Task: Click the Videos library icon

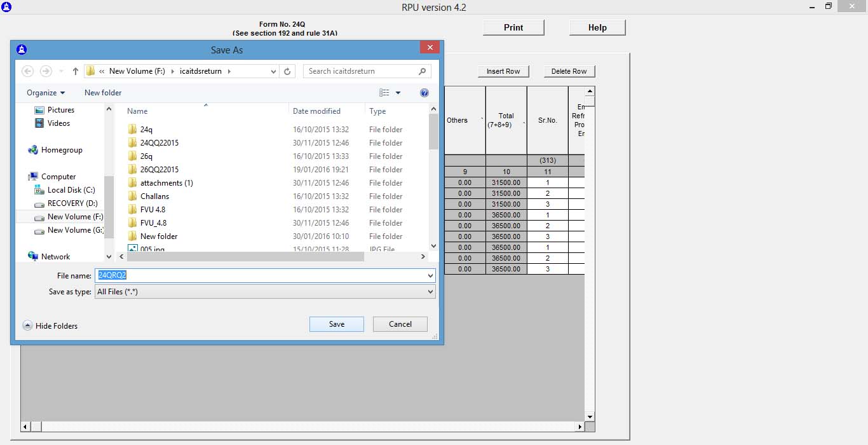Action: pyautogui.click(x=39, y=123)
